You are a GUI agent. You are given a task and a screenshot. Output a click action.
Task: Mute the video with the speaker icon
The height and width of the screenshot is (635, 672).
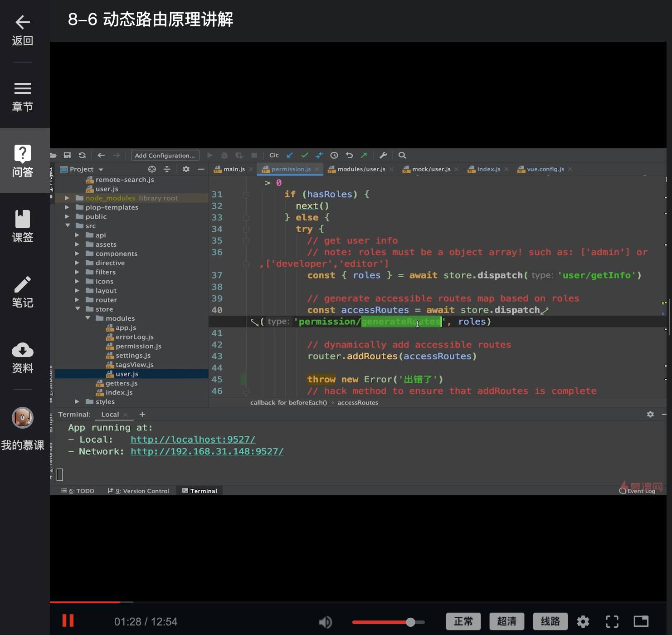[x=325, y=621]
